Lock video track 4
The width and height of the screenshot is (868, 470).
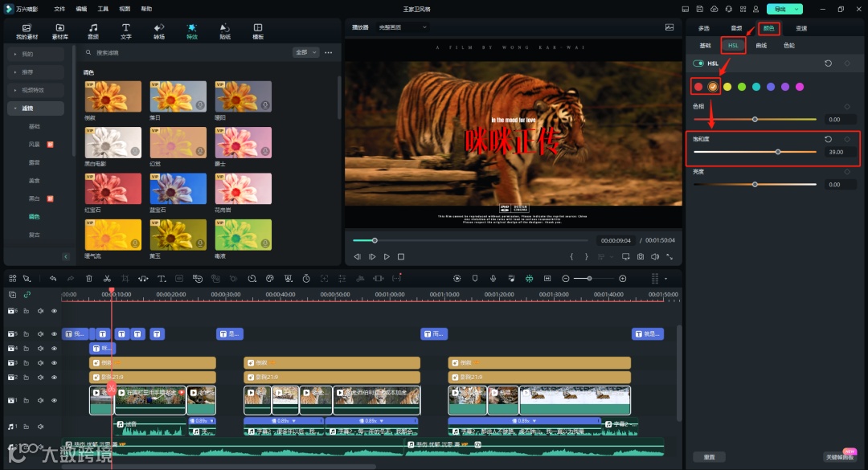point(26,348)
